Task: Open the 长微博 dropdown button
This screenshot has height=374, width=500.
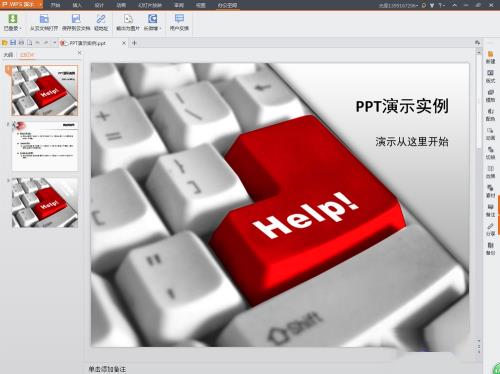Action: coord(152,22)
